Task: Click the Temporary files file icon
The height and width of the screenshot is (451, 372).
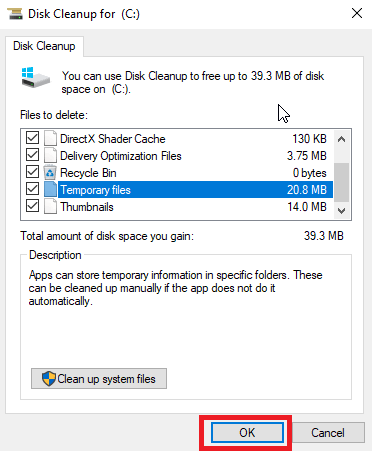Action: (50, 190)
